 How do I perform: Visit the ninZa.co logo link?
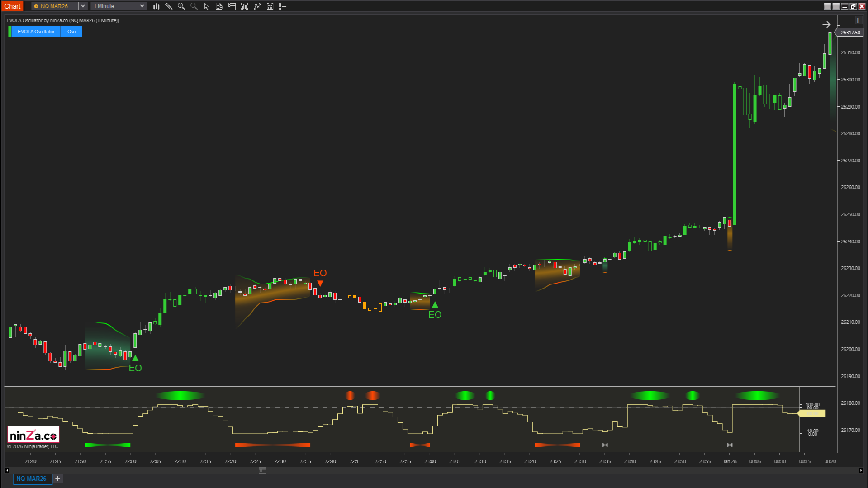[x=33, y=434]
